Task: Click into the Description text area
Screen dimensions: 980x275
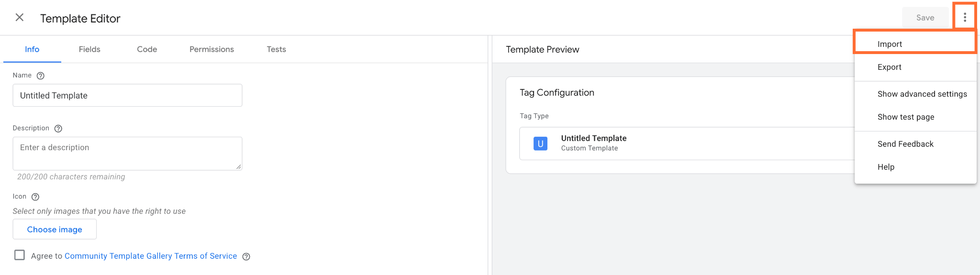Action: [127, 154]
